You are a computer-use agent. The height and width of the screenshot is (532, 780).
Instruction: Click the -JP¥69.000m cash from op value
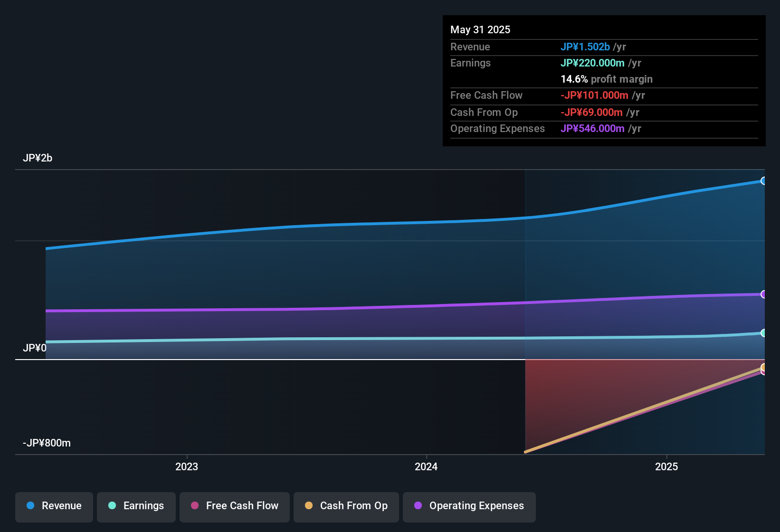(591, 112)
